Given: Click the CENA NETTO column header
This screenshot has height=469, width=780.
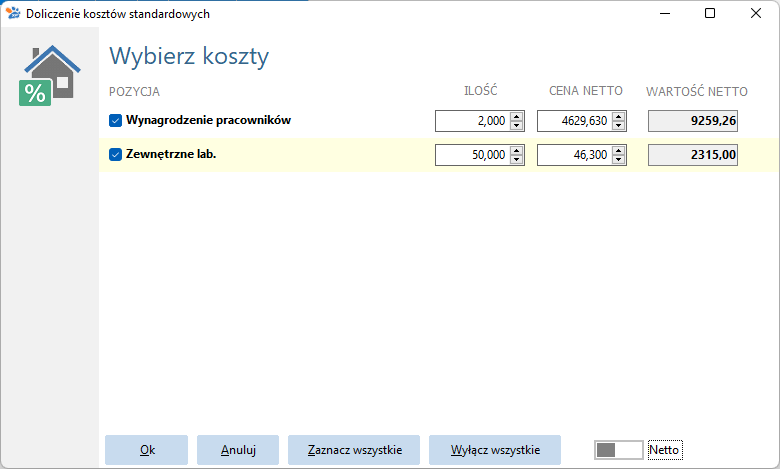Looking at the screenshot, I should click(585, 91).
